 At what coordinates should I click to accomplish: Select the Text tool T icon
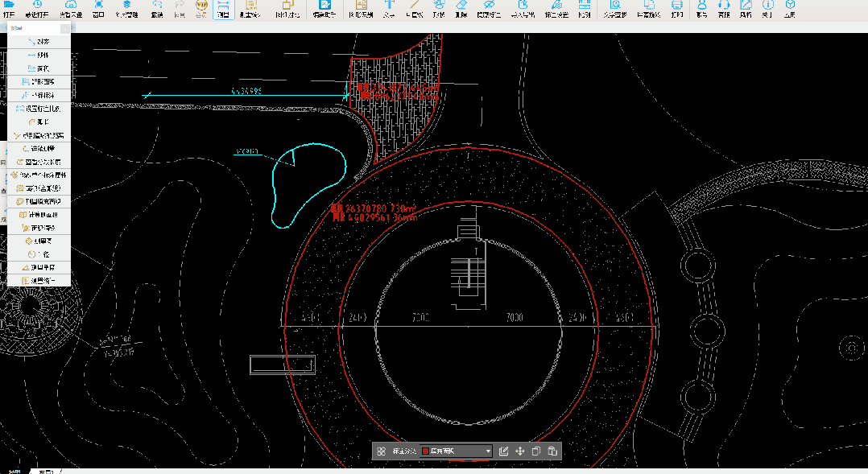click(389, 9)
